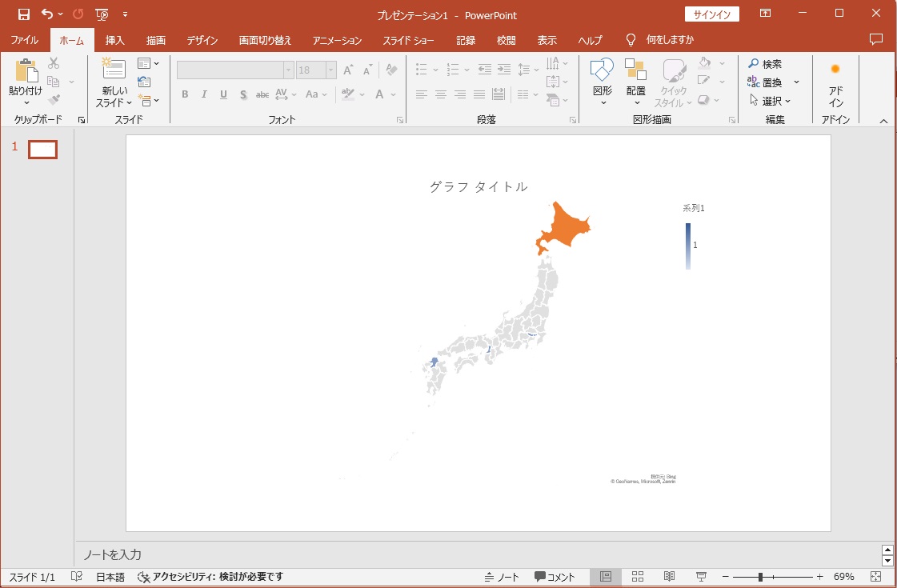Open the Shapes gallery icon
The height and width of the screenshot is (588, 897).
click(602, 70)
